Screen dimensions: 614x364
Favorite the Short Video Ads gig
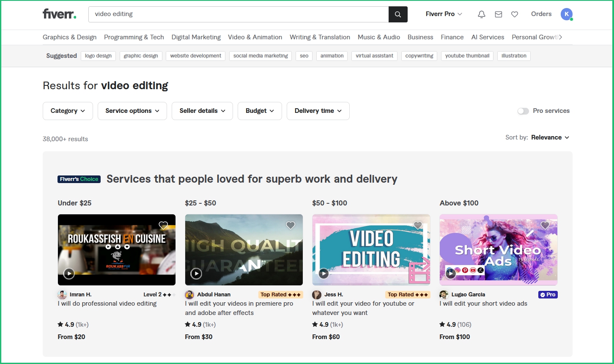(x=545, y=225)
